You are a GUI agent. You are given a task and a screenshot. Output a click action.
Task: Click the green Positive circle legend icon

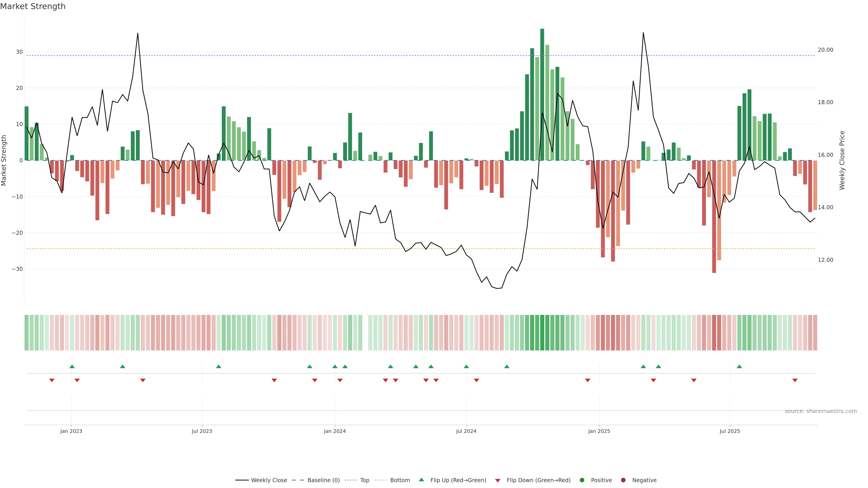[582, 480]
